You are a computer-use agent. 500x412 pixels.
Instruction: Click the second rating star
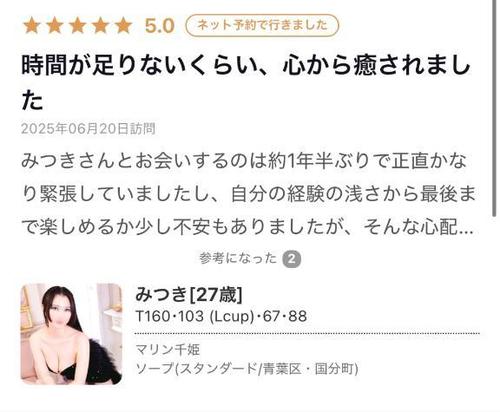click(x=55, y=26)
